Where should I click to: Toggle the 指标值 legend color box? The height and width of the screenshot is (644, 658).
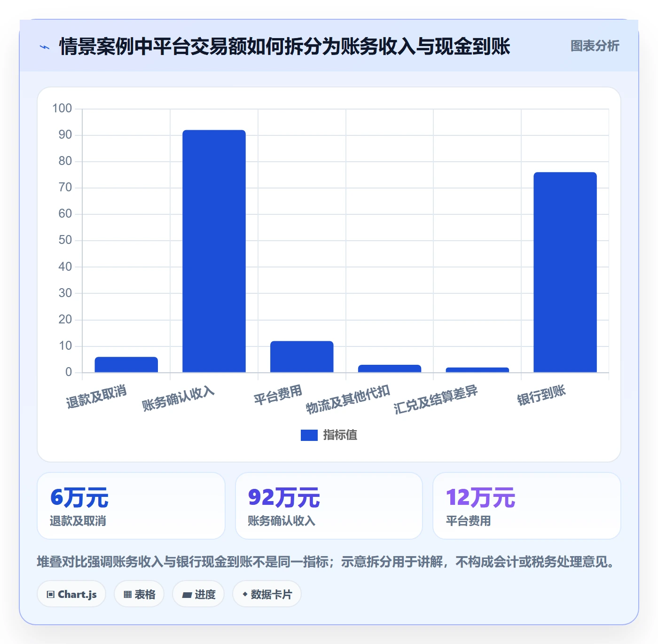[x=309, y=435]
